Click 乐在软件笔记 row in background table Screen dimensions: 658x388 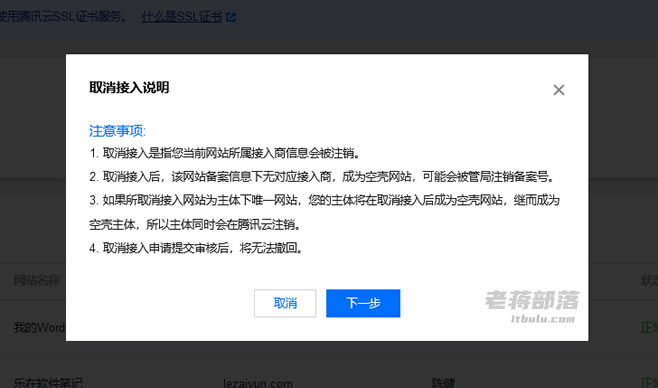(x=48, y=383)
